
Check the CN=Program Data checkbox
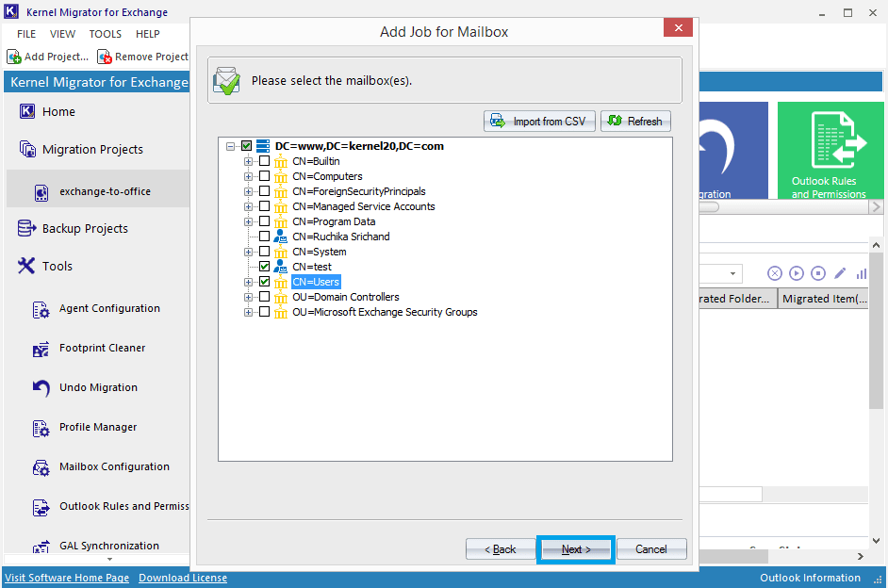click(264, 221)
